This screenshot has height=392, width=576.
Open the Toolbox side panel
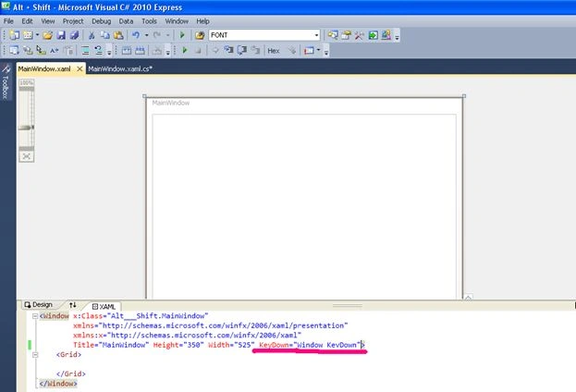pyautogui.click(x=6, y=82)
